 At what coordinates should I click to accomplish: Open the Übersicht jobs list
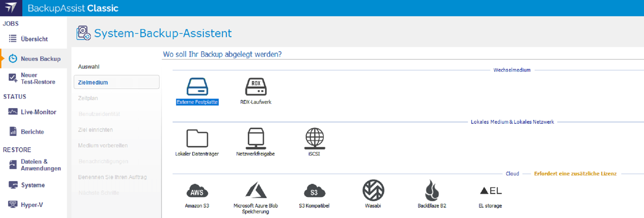[x=34, y=39]
